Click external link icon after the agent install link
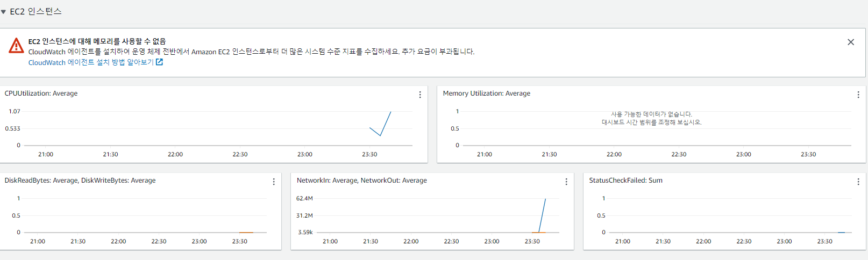 click(x=159, y=62)
